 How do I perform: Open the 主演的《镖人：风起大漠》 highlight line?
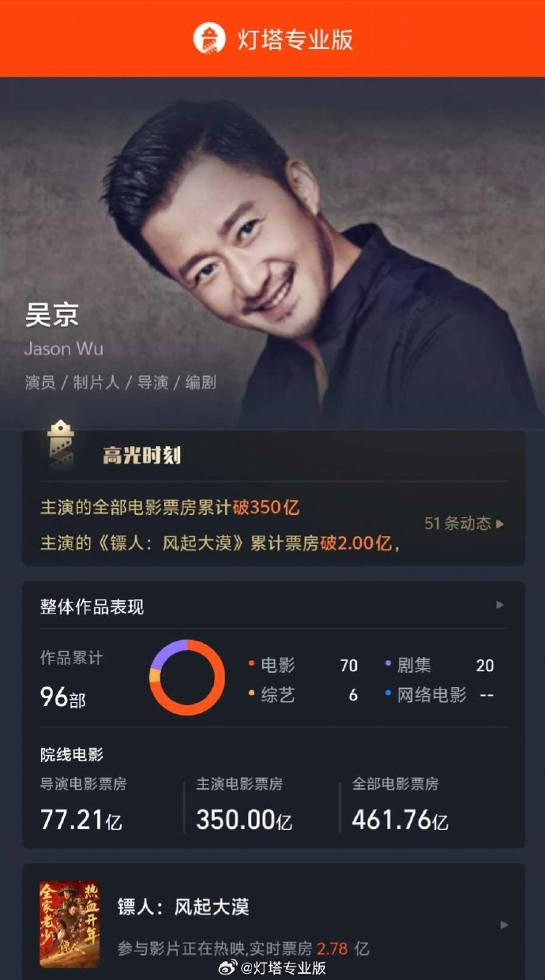click(220, 543)
